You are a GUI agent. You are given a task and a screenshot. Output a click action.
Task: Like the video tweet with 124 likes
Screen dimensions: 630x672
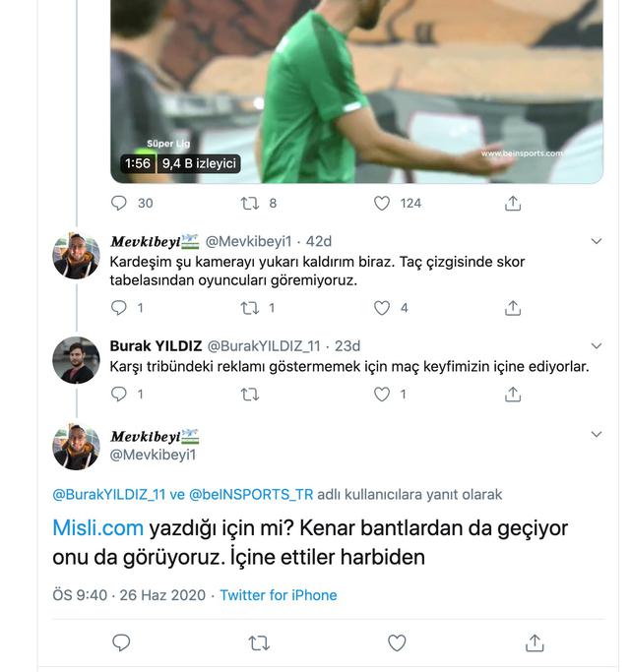(x=382, y=203)
